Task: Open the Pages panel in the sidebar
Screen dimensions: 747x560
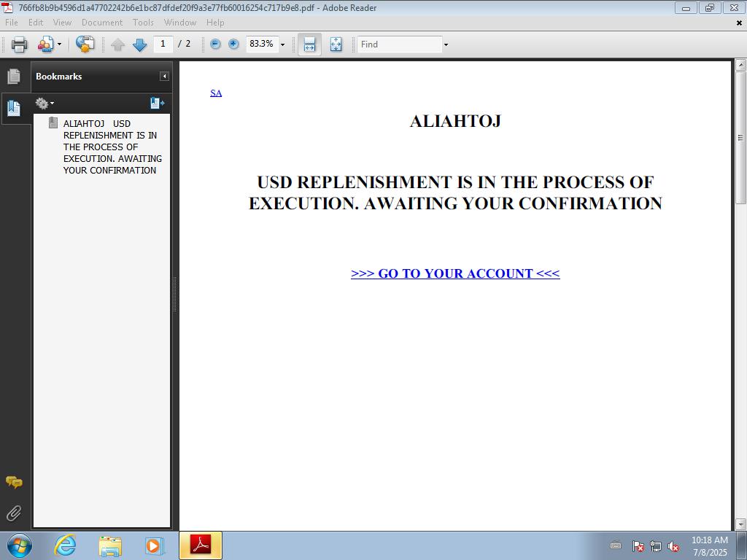Action: [x=14, y=77]
